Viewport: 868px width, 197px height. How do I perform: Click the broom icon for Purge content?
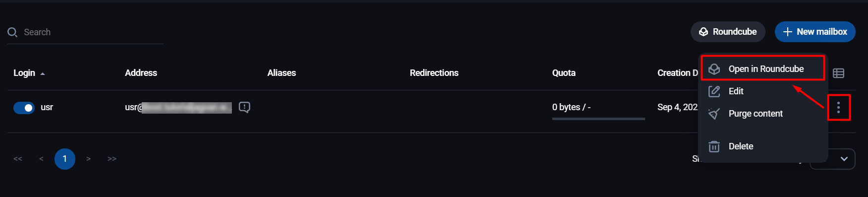[714, 114]
